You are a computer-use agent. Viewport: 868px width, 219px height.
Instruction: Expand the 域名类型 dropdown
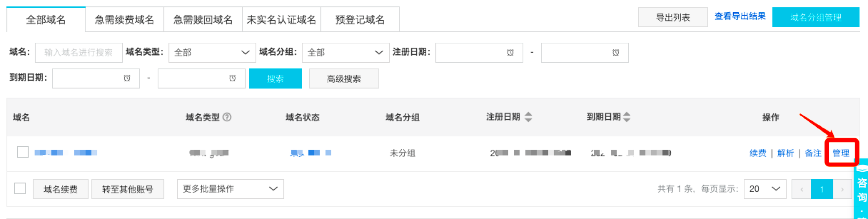click(x=212, y=53)
